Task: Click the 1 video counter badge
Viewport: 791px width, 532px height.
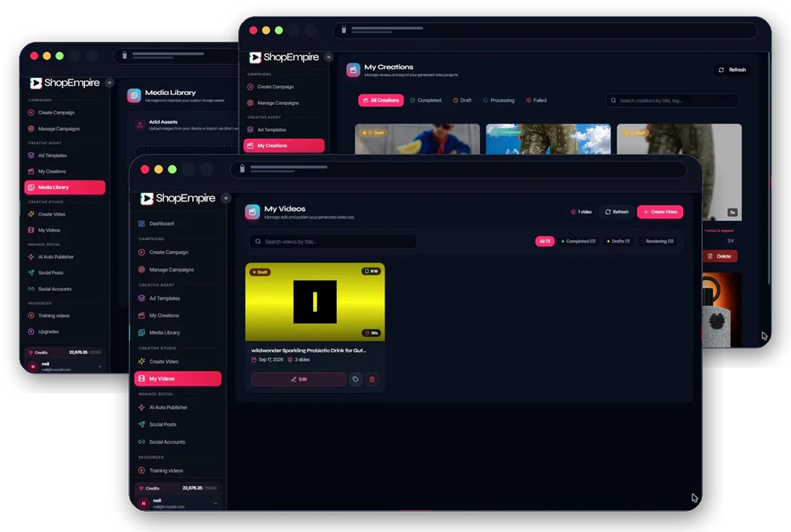Action: 581,212
